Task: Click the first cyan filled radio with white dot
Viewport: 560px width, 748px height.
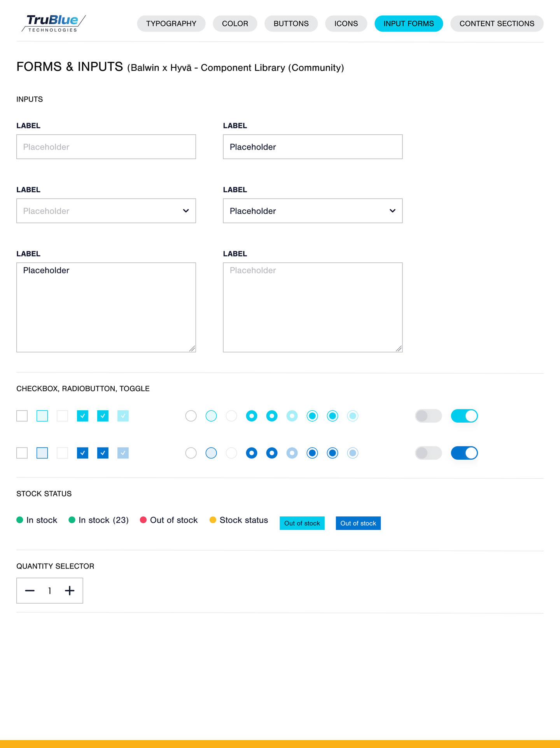Action: [x=252, y=416]
